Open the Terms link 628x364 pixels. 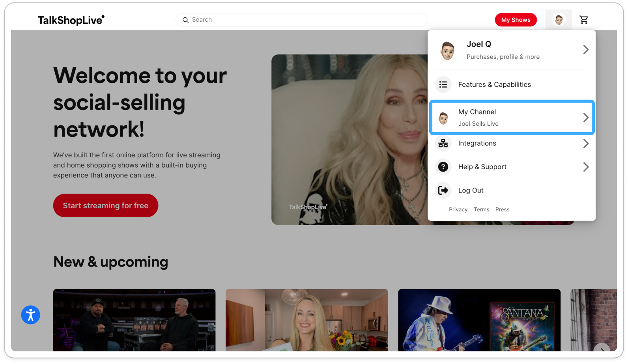pos(481,210)
